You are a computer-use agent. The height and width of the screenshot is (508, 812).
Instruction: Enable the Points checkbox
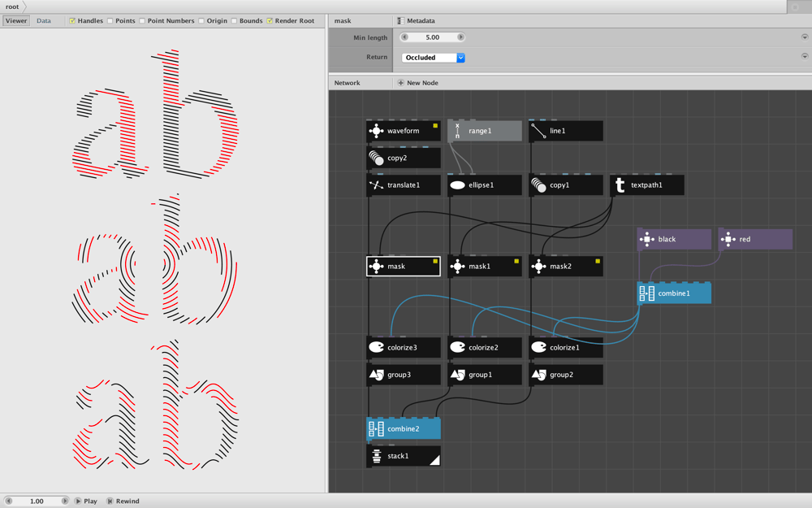[x=110, y=21]
